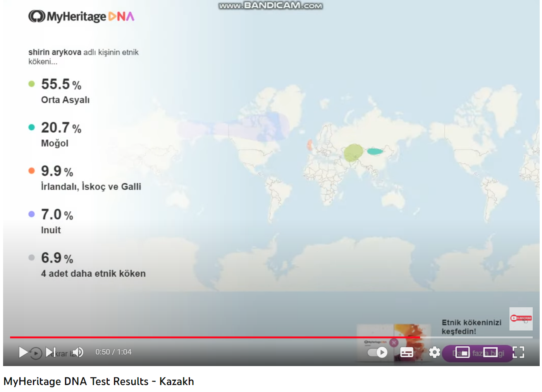
Task: Click the play button in the video player
Action: click(23, 352)
